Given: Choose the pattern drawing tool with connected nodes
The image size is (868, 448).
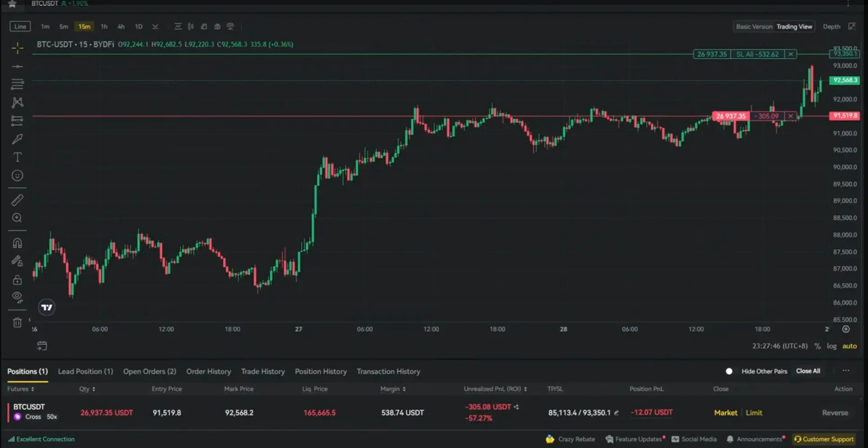Looking at the screenshot, I should [x=18, y=102].
